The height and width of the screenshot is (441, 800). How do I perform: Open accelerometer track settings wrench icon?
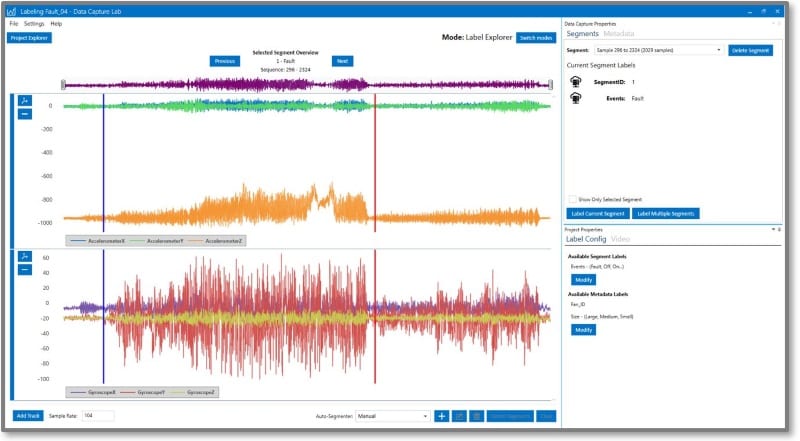tap(25, 100)
